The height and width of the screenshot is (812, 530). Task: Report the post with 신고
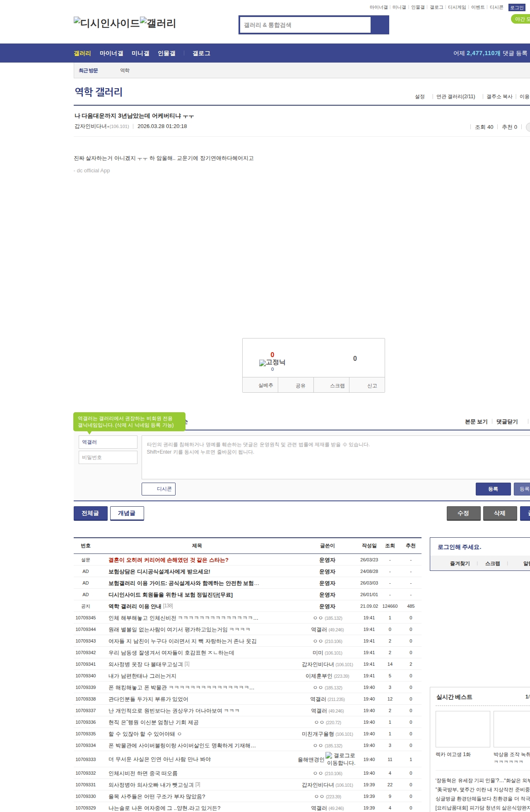pyautogui.click(x=368, y=385)
